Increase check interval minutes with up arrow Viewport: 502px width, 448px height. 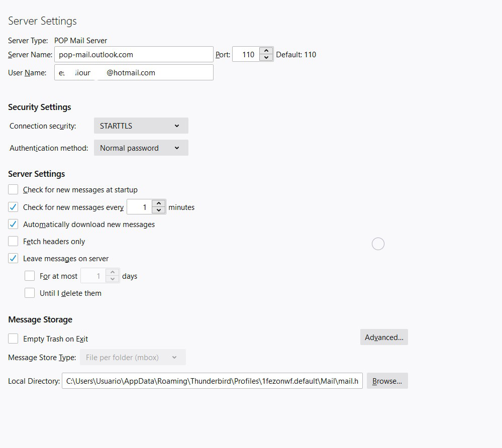coord(159,203)
